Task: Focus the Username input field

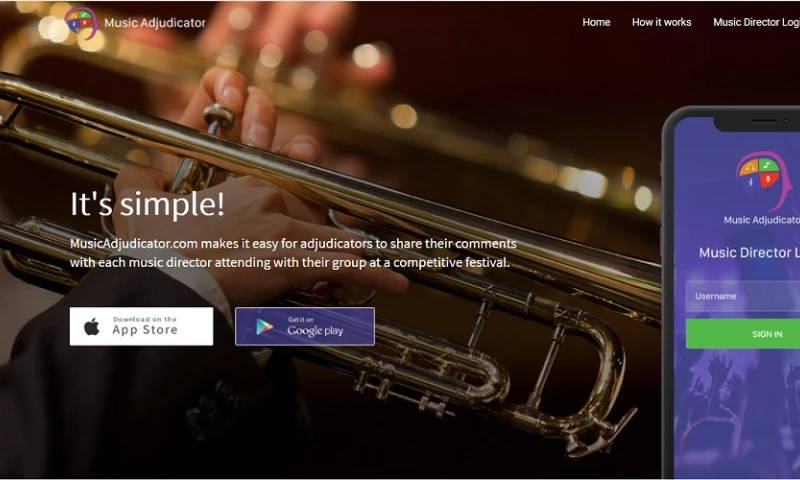Action: tap(743, 296)
